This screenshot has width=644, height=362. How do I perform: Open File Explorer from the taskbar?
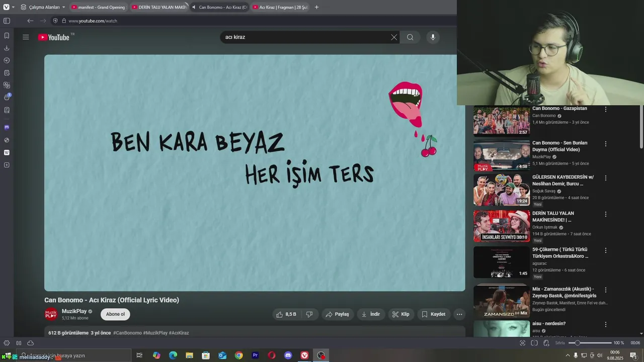189,355
